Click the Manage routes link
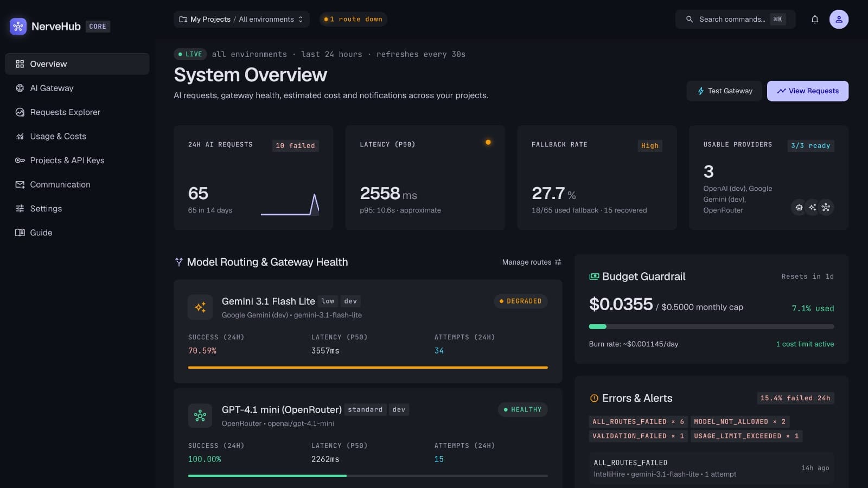This screenshot has height=488, width=868. click(532, 262)
